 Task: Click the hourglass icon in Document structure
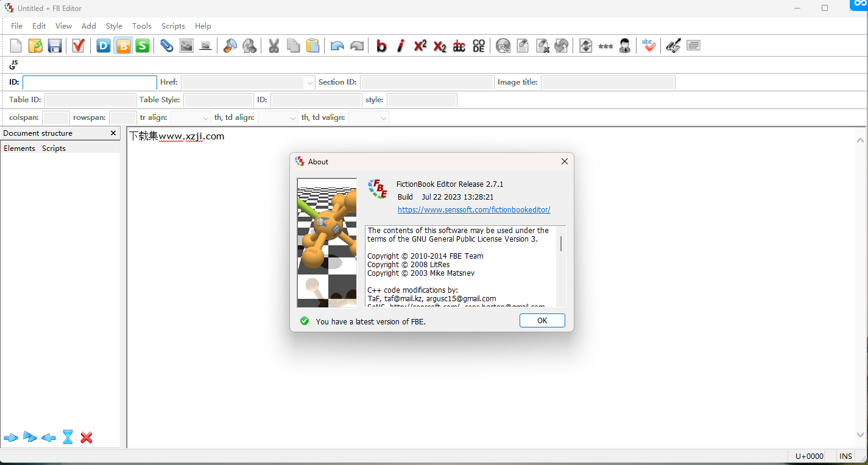68,437
